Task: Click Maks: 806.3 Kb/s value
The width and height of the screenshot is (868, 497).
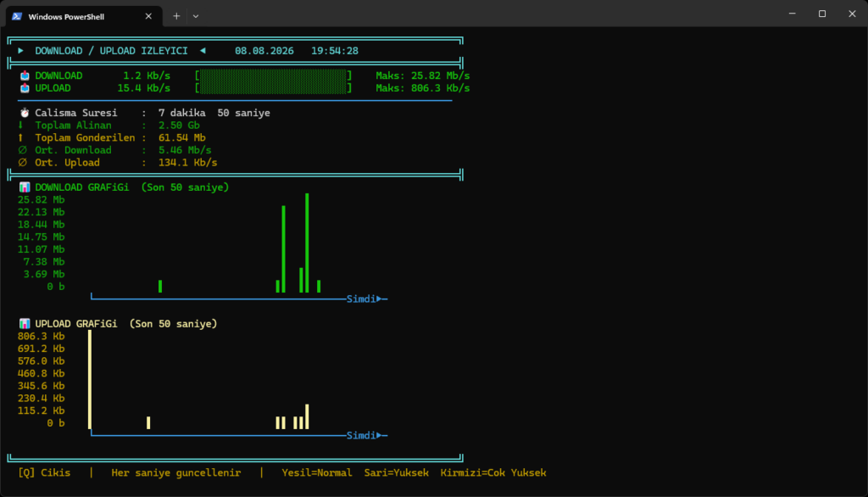Action: pos(422,88)
